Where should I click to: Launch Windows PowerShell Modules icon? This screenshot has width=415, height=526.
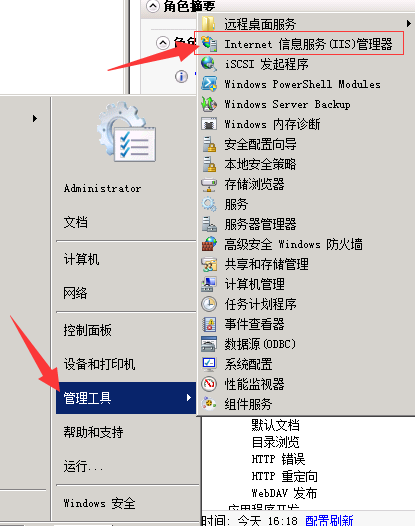click(209, 84)
